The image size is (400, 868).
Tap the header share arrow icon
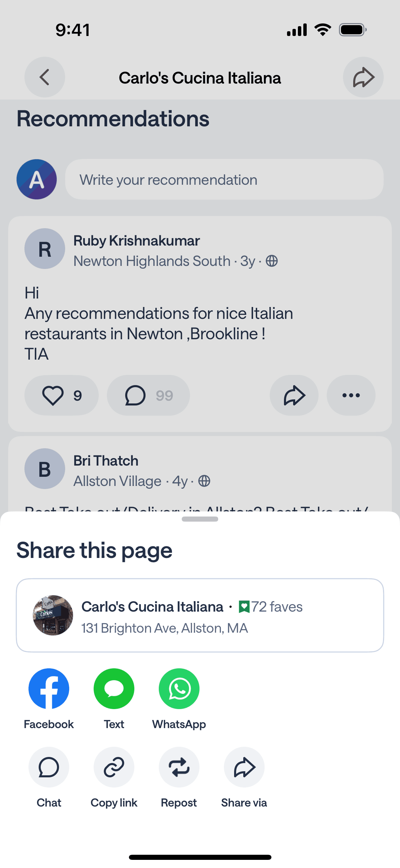point(363,77)
